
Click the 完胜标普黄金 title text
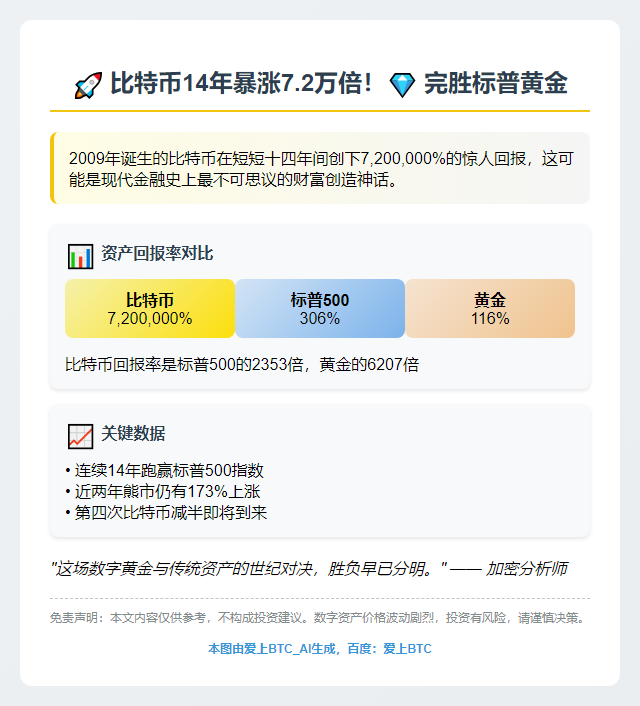coord(495,84)
